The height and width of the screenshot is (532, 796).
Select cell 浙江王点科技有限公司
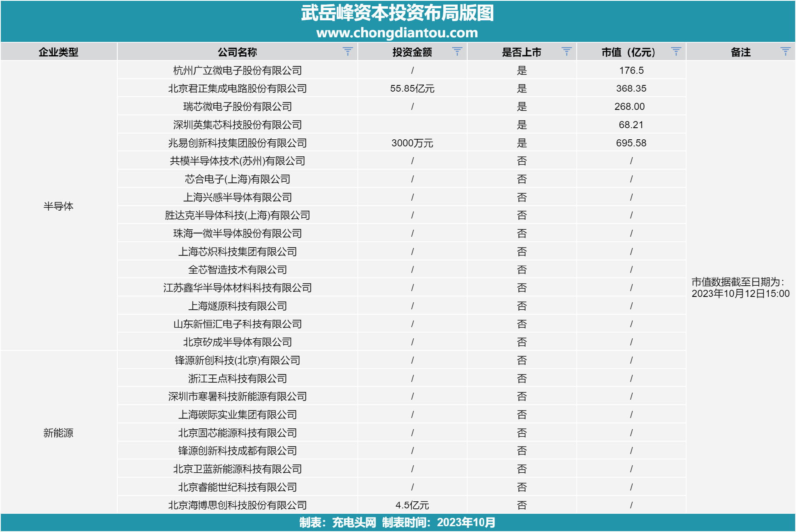click(237, 378)
